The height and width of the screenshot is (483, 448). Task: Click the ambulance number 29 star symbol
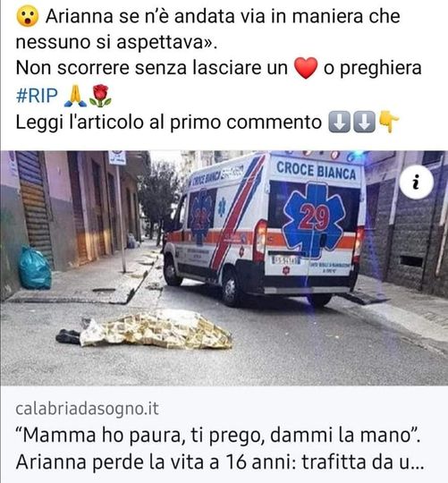(x=315, y=220)
